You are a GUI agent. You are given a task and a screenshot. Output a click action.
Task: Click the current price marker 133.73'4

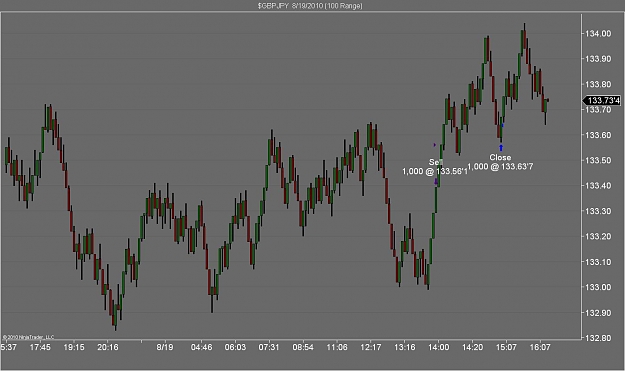click(x=603, y=100)
